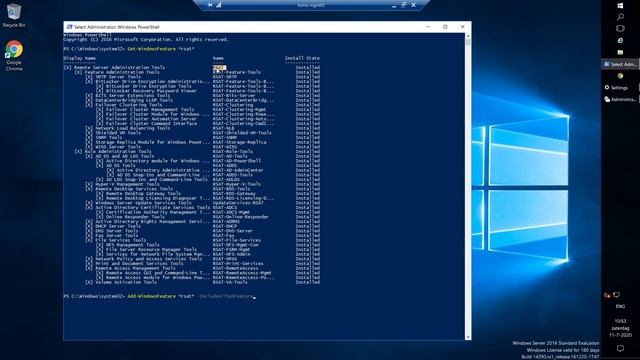Click the Add-WindowsFeature command at the prompt
Screen dimensions: 640x360
point(151,296)
